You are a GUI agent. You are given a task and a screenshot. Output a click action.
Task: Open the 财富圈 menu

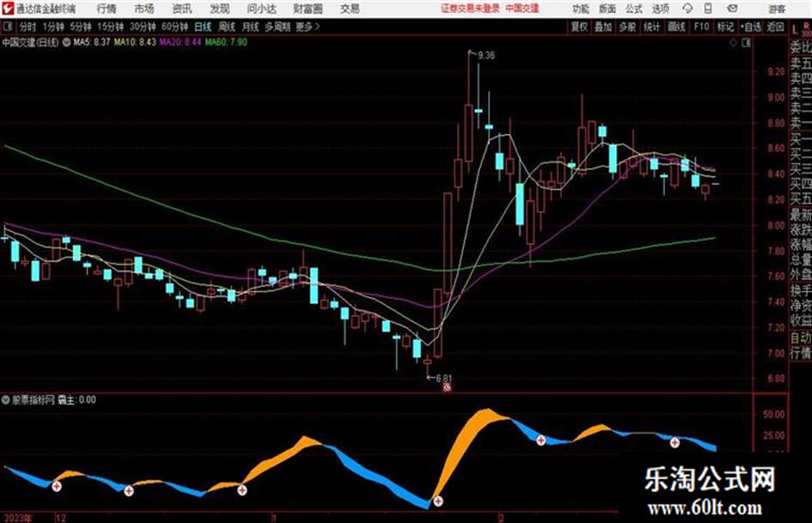click(x=308, y=9)
